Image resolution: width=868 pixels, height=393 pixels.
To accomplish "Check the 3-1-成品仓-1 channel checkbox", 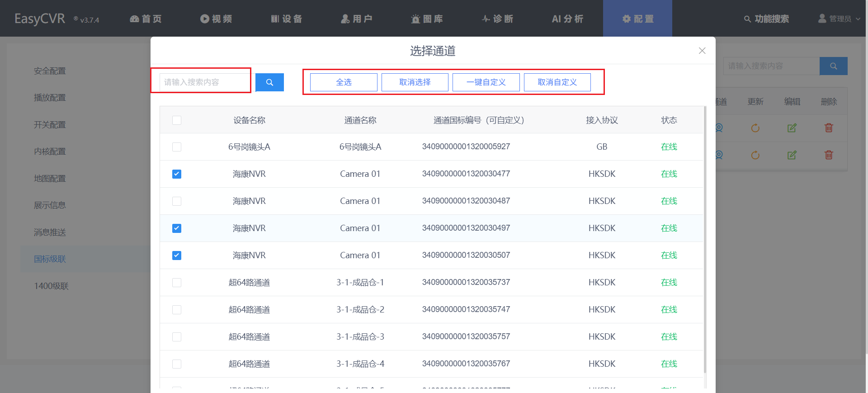I will coord(177,283).
